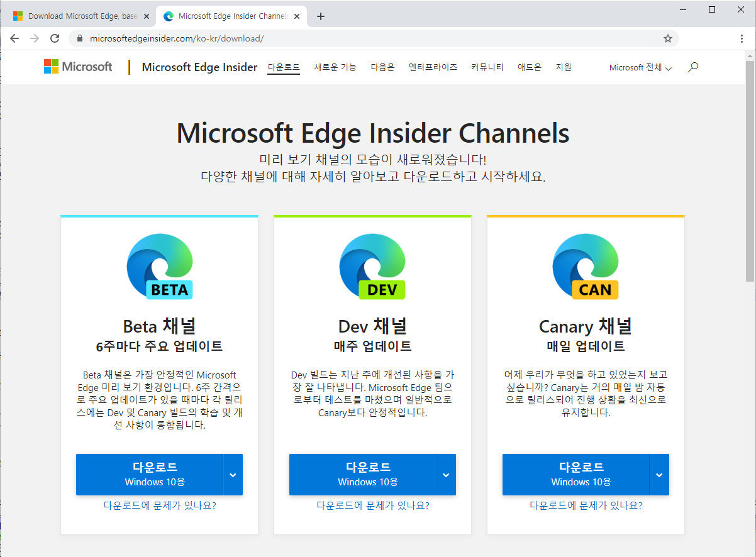This screenshot has width=756, height=557.
Task: Download the Canary channel for Windows 10
Action: click(576, 475)
